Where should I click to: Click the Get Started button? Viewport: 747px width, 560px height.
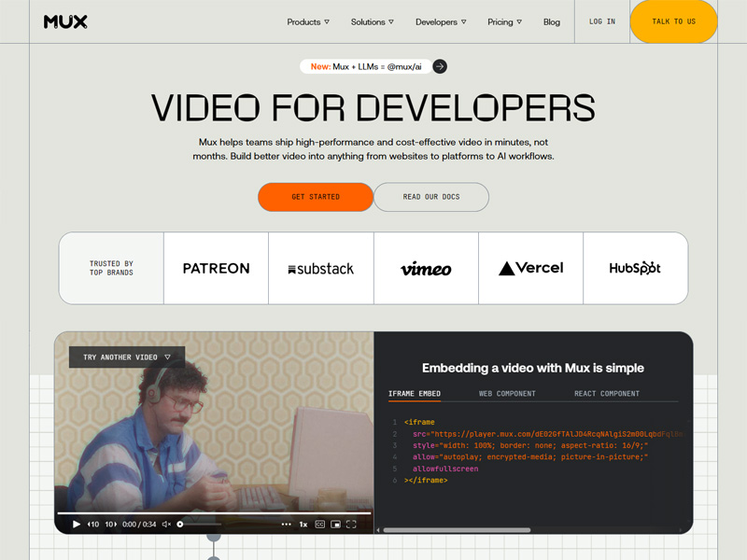point(316,197)
